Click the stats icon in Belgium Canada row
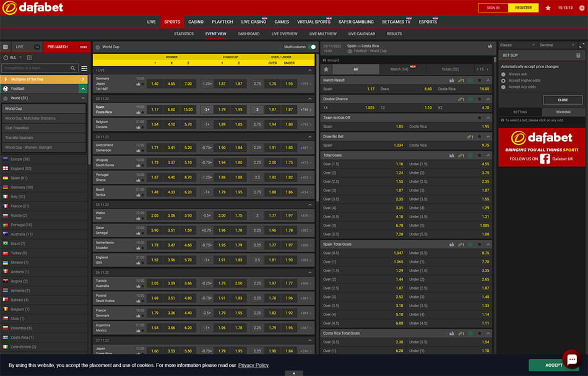Viewport: 588px width, 376px height. tap(139, 127)
